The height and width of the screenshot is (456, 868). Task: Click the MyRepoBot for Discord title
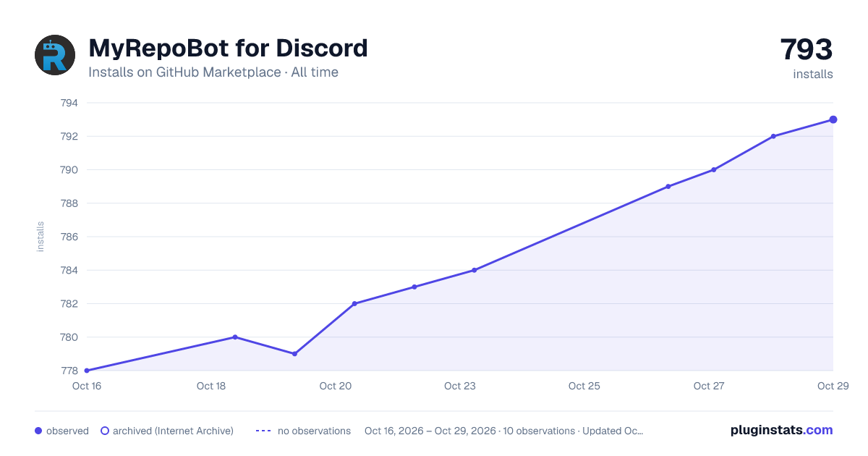tap(228, 48)
